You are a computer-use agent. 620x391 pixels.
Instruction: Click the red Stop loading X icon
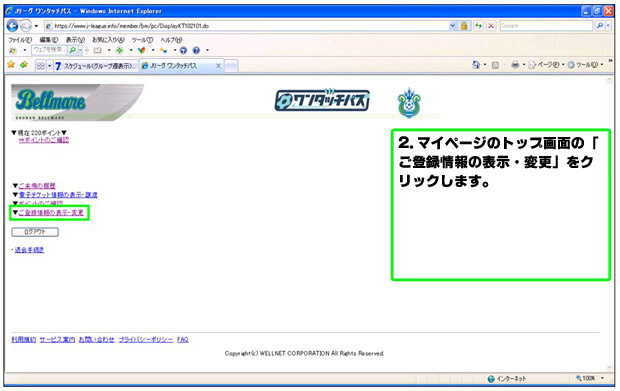click(491, 26)
